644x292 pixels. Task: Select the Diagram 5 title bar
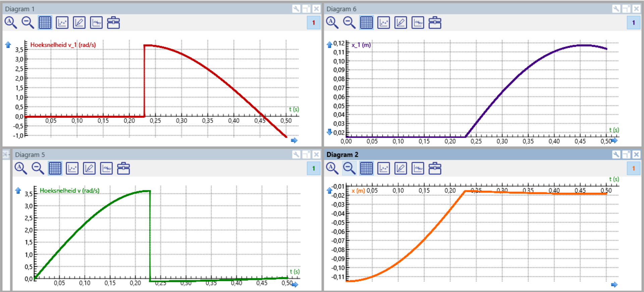(151, 154)
